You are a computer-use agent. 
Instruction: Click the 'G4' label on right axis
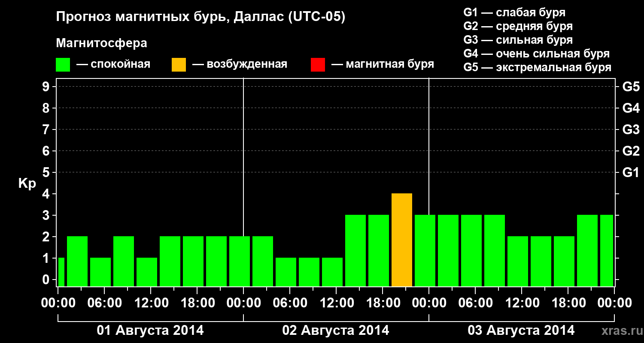(631, 108)
